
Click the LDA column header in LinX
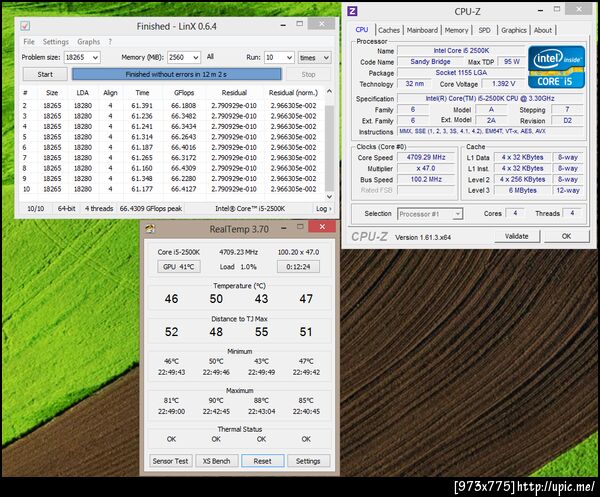click(82, 93)
